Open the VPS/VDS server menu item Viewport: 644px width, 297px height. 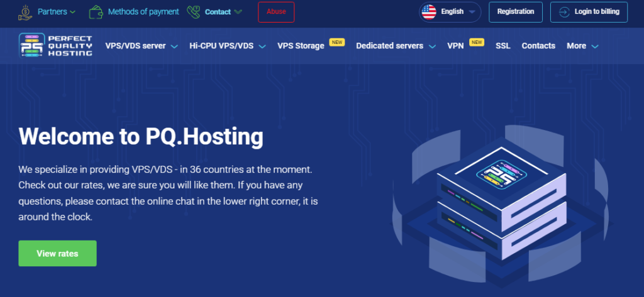(x=136, y=46)
